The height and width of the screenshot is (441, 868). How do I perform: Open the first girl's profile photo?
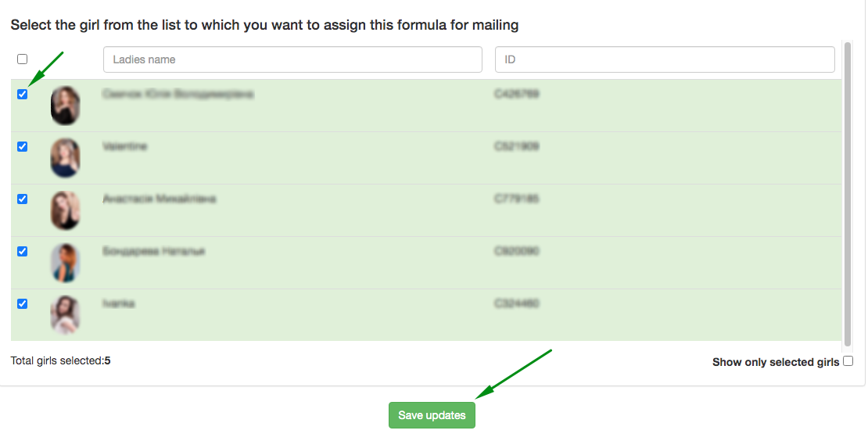[x=65, y=106]
